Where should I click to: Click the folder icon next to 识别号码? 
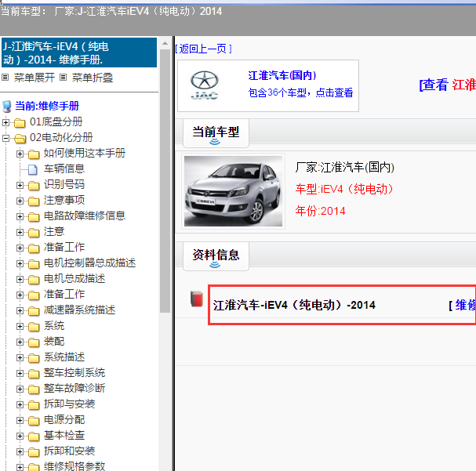34,186
